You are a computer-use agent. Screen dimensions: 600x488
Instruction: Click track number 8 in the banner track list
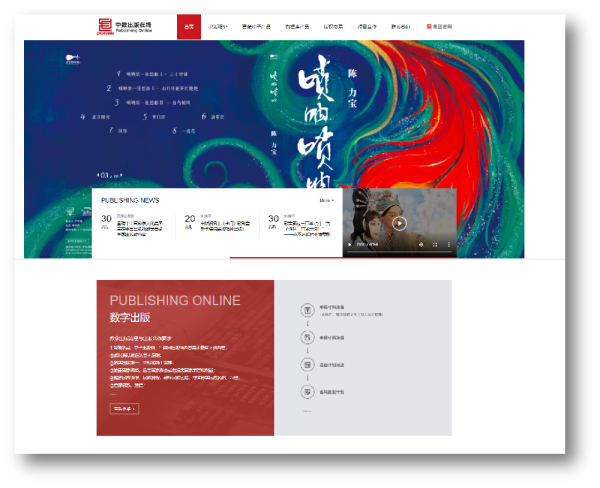(x=184, y=131)
